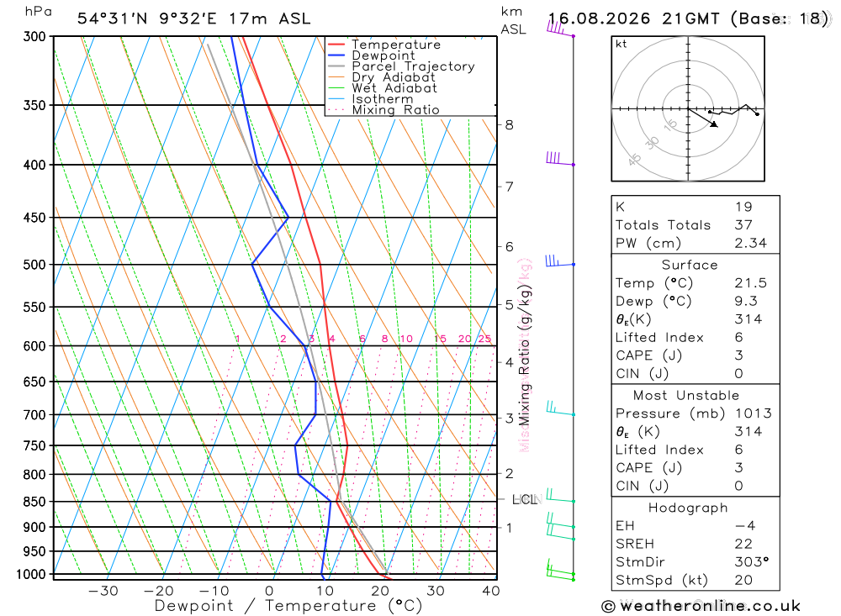Image resolution: width=841 pixels, height=616 pixels.
Task: Click the kt label in hodograph
Action: 621,44
